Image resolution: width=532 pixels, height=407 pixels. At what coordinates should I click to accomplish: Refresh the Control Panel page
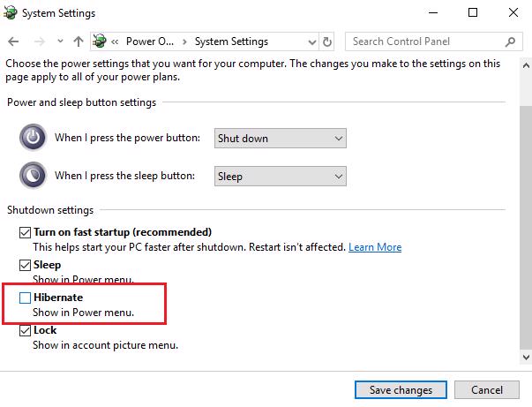click(x=327, y=41)
